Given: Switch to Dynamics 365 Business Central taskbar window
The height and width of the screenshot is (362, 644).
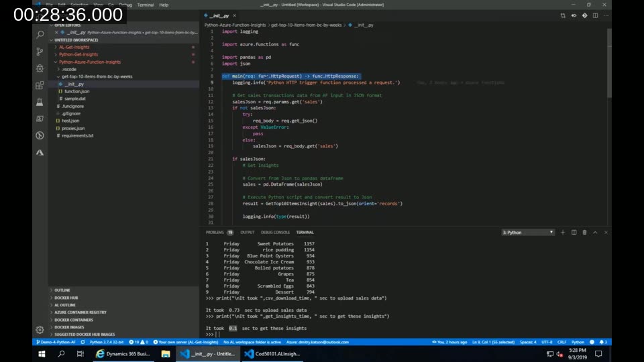Looking at the screenshot, I should [x=123, y=354].
